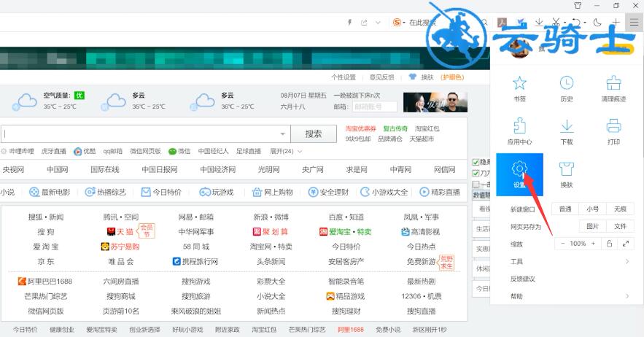Screen dimensions: 644x337
Task: Select 小号 new window option
Action: point(592,209)
